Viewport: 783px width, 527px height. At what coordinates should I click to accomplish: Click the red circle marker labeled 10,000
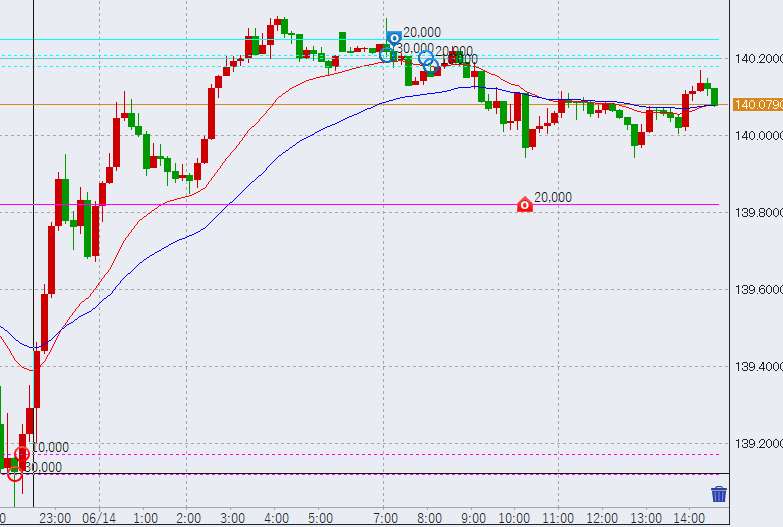coord(22,455)
